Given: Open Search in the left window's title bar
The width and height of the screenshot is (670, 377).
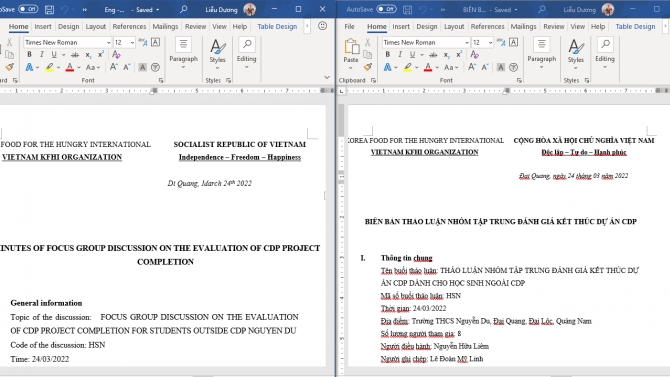Looking at the screenshot, I should [x=183, y=9].
